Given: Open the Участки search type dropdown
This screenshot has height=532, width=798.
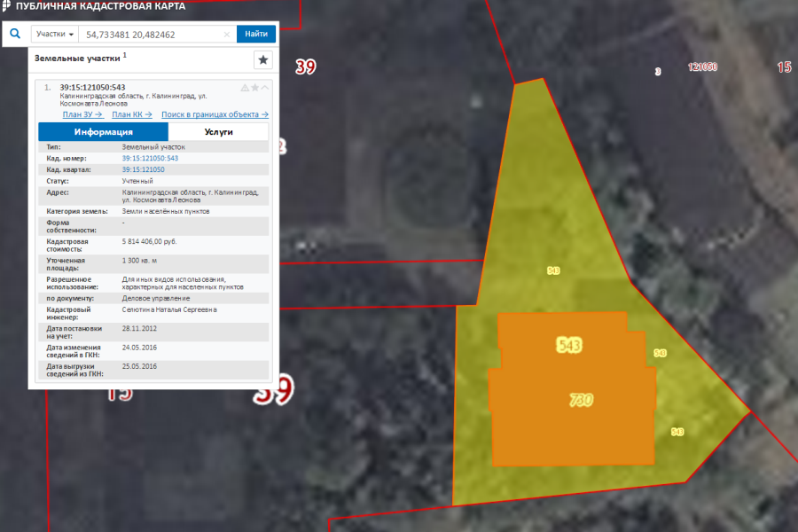Looking at the screenshot, I should (55, 35).
